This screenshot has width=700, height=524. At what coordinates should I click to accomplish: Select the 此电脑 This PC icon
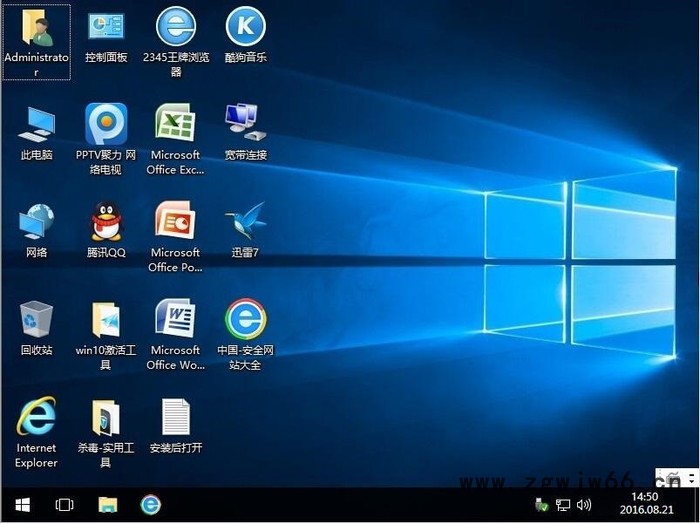coord(37,124)
